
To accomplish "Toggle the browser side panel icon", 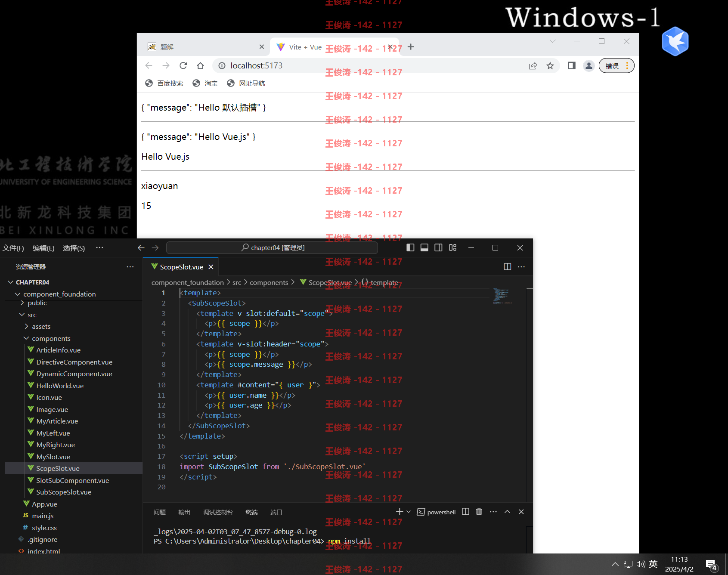I will [x=572, y=65].
